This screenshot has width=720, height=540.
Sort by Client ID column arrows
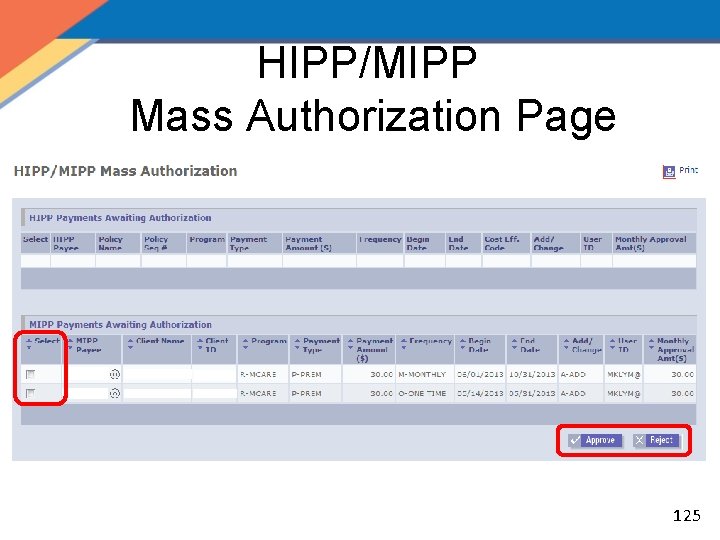(x=200, y=344)
